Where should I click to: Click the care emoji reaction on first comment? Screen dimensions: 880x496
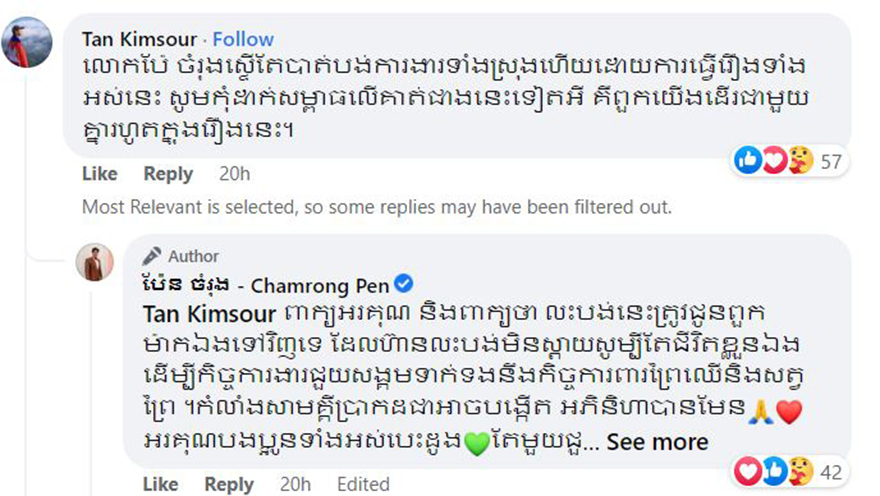point(797,160)
